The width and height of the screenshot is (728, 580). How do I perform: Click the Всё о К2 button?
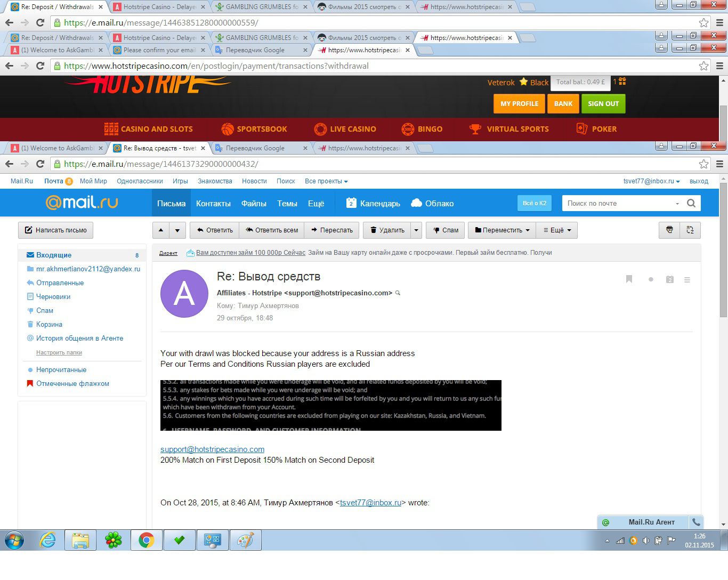coord(535,203)
